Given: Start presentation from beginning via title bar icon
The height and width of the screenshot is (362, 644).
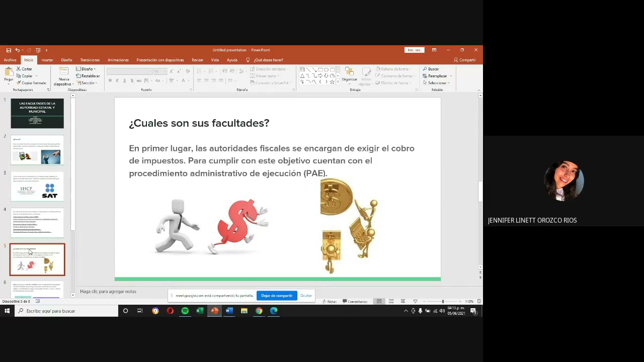Looking at the screenshot, I should [x=38, y=50].
